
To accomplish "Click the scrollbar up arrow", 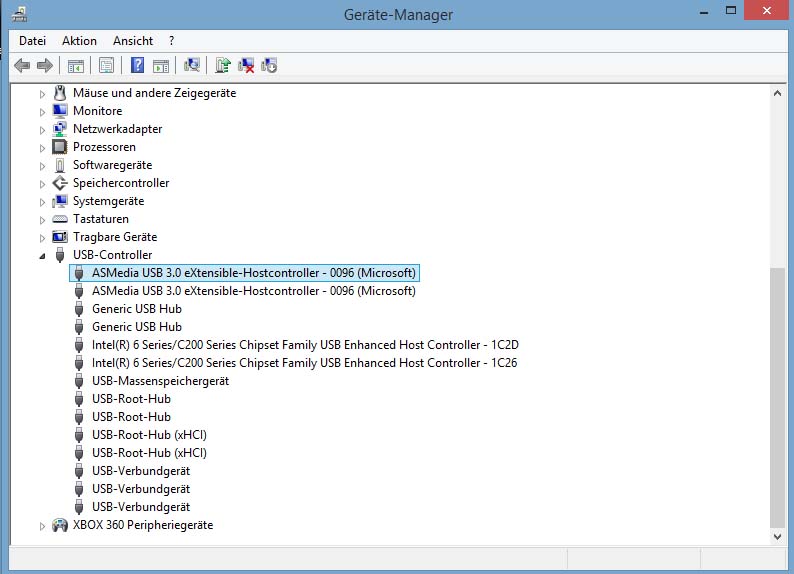I will click(777, 93).
